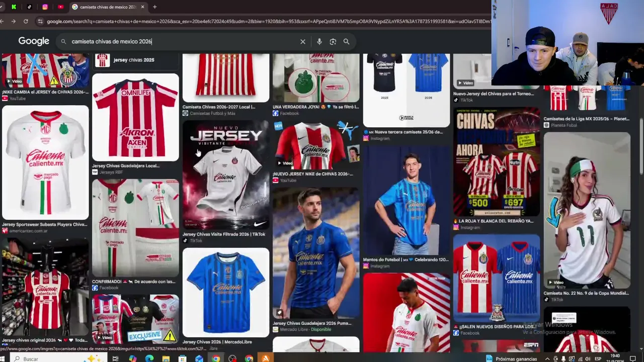This screenshot has width=644, height=362.
Task: Submit search with the magnifier button
Action: click(346, 42)
